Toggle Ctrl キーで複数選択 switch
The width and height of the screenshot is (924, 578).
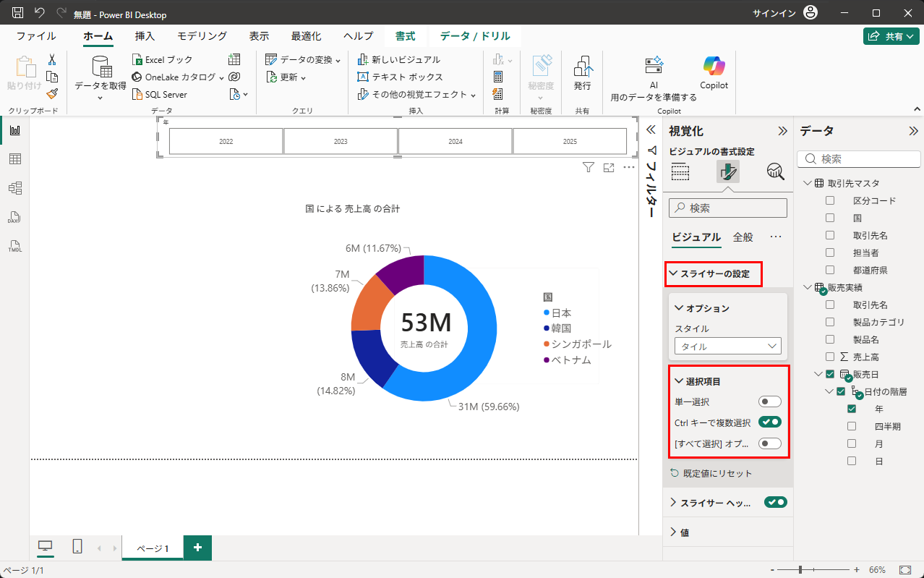tap(770, 422)
